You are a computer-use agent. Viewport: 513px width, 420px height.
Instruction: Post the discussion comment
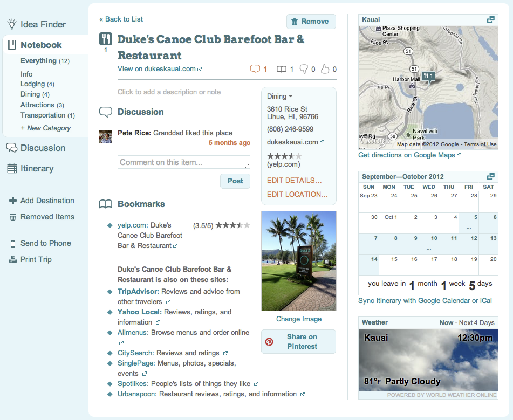(235, 181)
